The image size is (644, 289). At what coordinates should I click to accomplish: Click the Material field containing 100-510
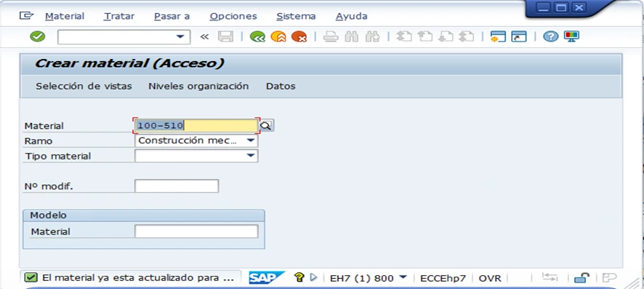point(196,126)
